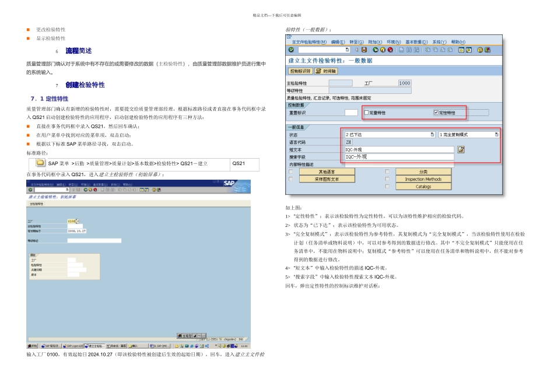Click the 时间轴 button
This screenshot has height=392, width=554.
tap(326, 71)
